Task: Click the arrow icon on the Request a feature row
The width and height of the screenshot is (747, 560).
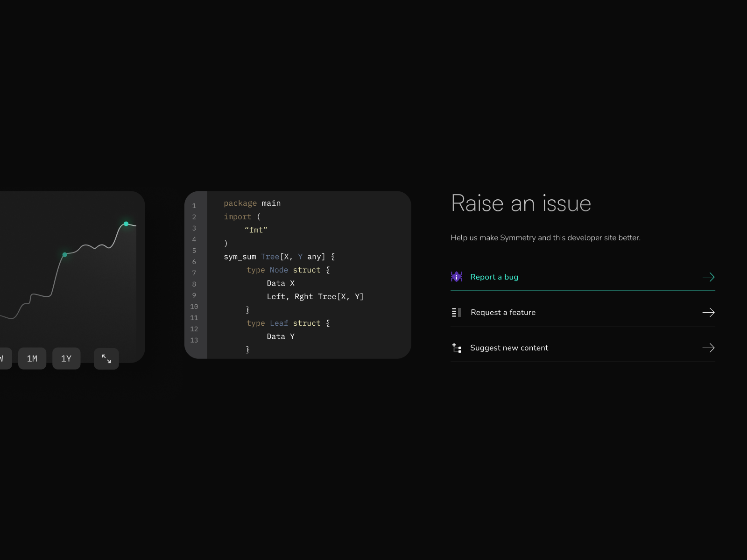Action: 709,312
